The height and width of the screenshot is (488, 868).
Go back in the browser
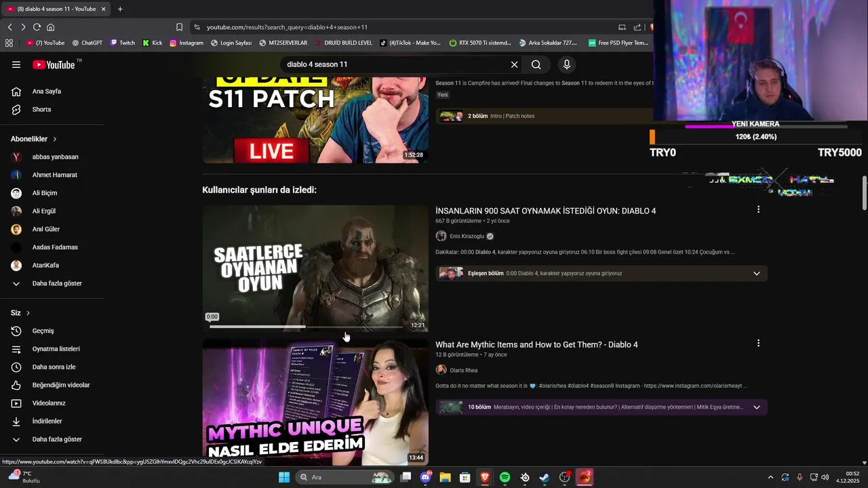10,27
